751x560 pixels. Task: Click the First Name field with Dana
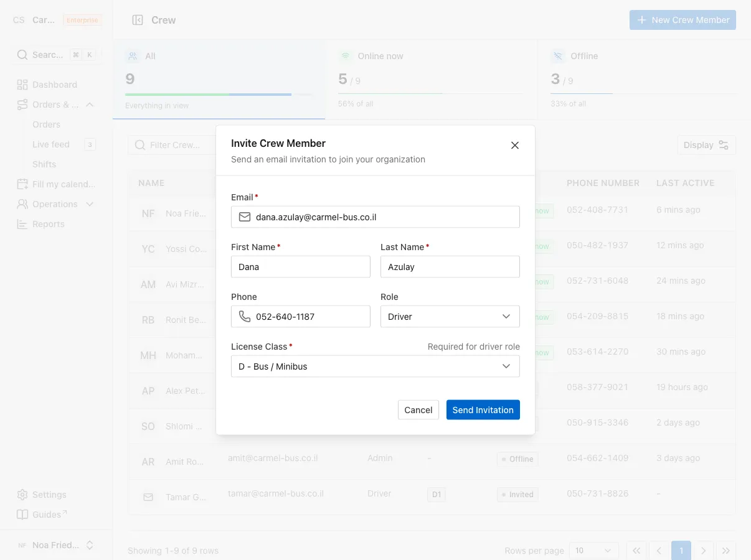301,267
